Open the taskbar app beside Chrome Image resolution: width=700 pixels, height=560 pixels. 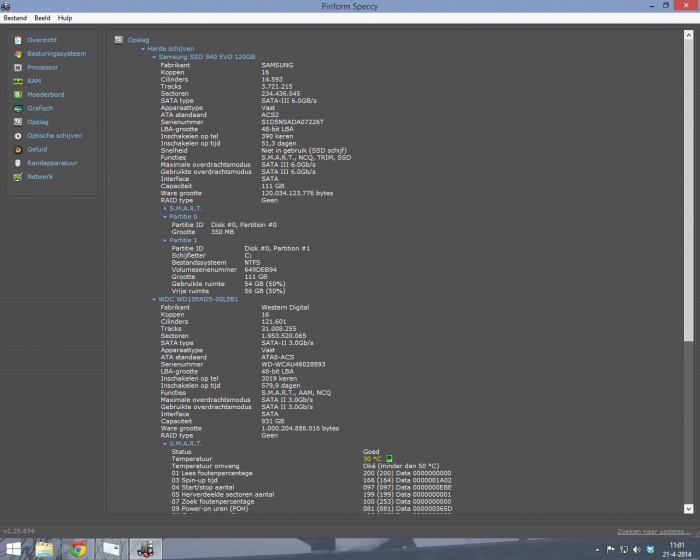pos(111,549)
